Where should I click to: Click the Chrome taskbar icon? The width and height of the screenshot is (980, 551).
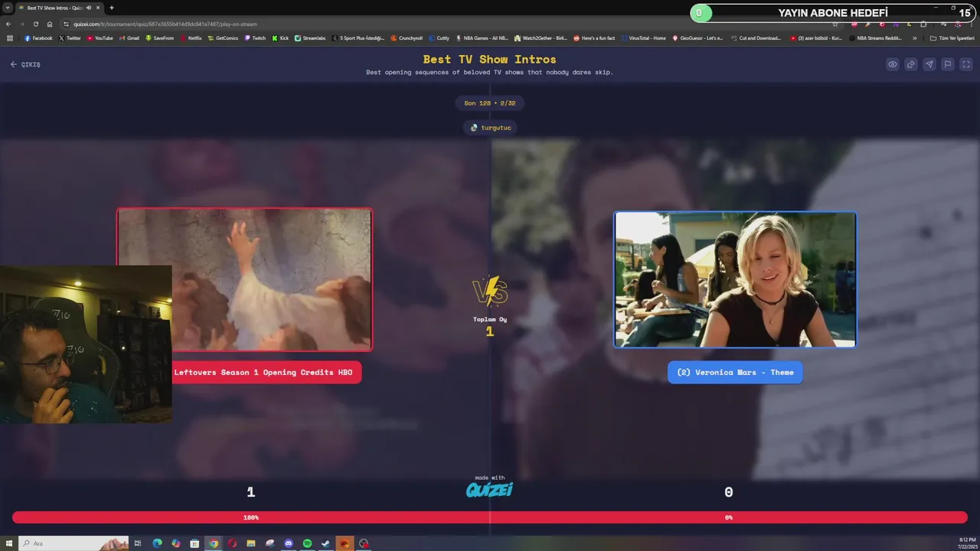tap(214, 543)
